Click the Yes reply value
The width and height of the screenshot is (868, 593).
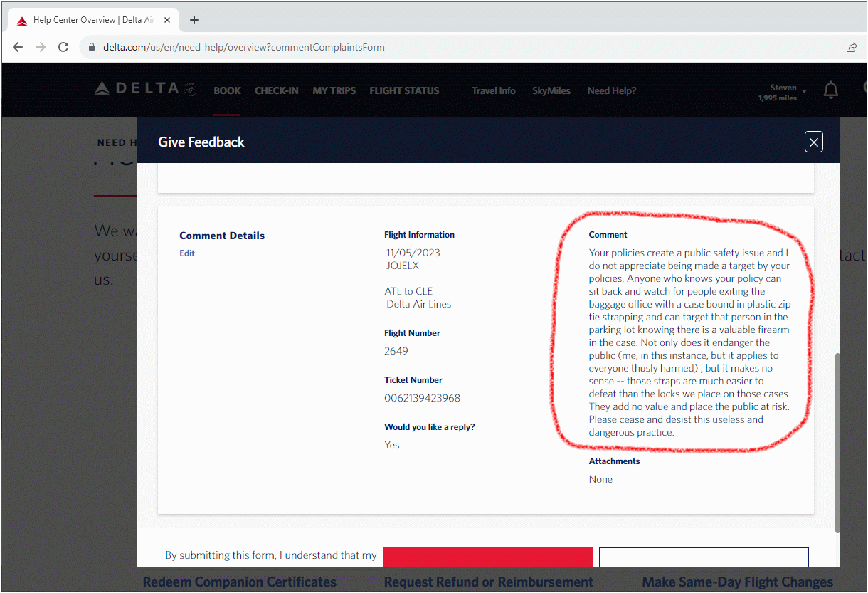392,445
